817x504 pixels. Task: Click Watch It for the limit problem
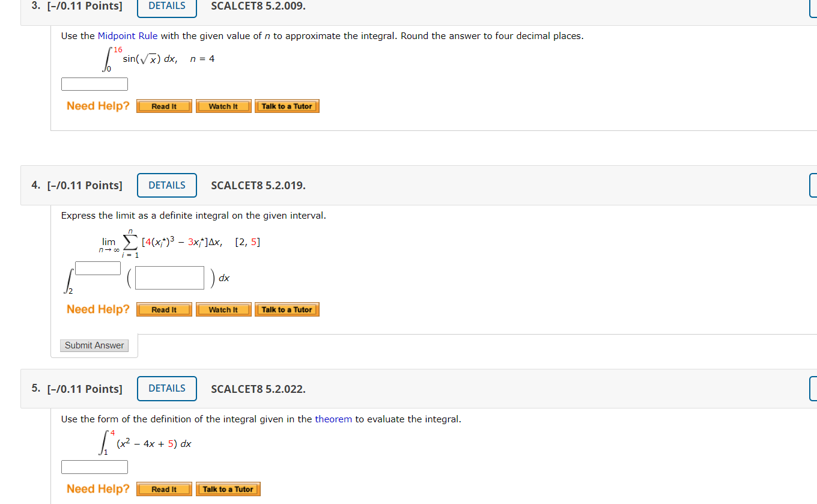click(x=223, y=309)
